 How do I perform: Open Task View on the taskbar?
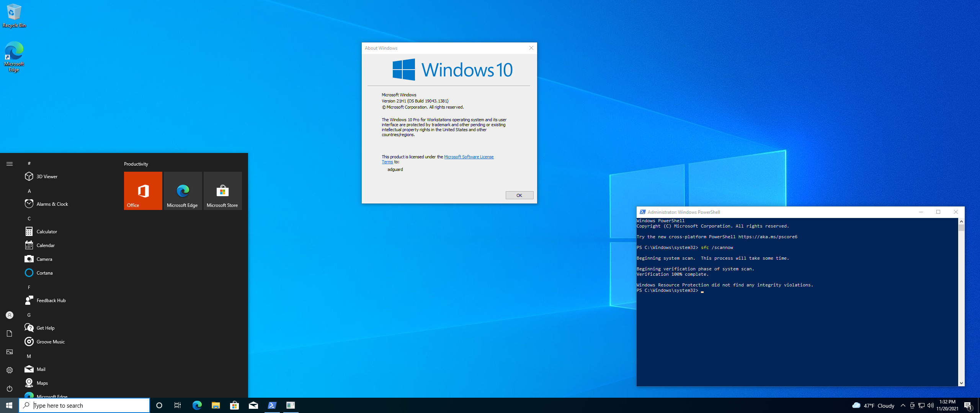point(178,405)
